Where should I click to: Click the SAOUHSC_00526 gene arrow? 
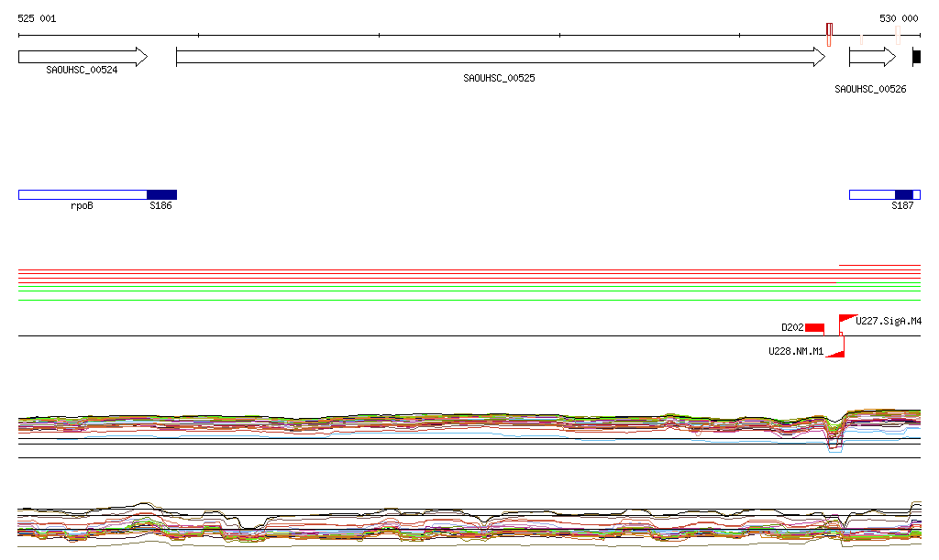pyautogui.click(x=873, y=57)
